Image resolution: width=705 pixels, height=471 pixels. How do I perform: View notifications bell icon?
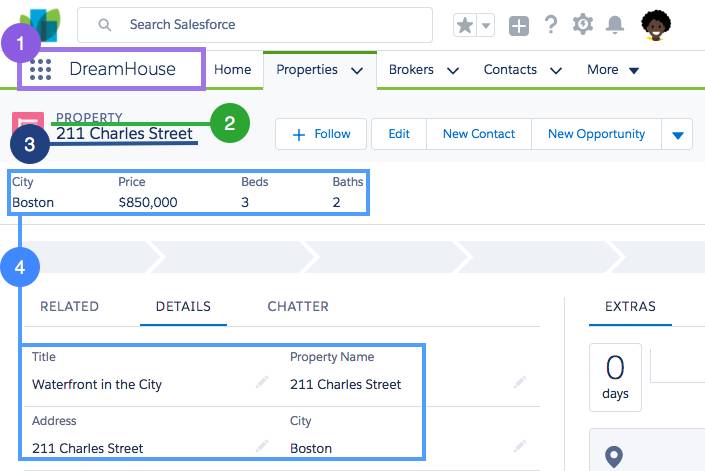(615, 25)
